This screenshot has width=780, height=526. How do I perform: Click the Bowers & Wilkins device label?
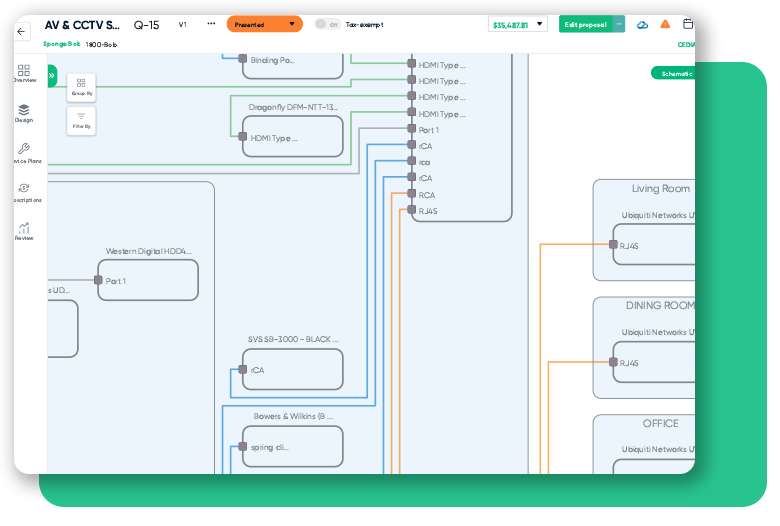(293, 416)
